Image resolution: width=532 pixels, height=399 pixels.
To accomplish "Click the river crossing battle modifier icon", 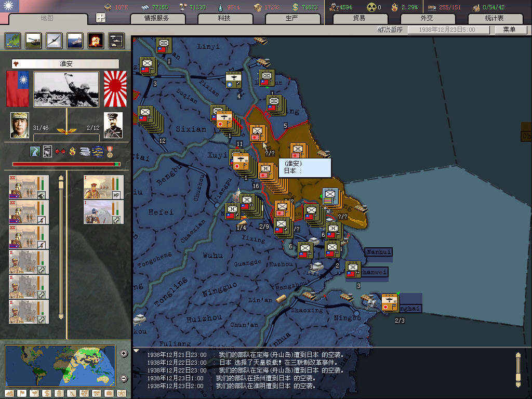I will click(x=35, y=151).
